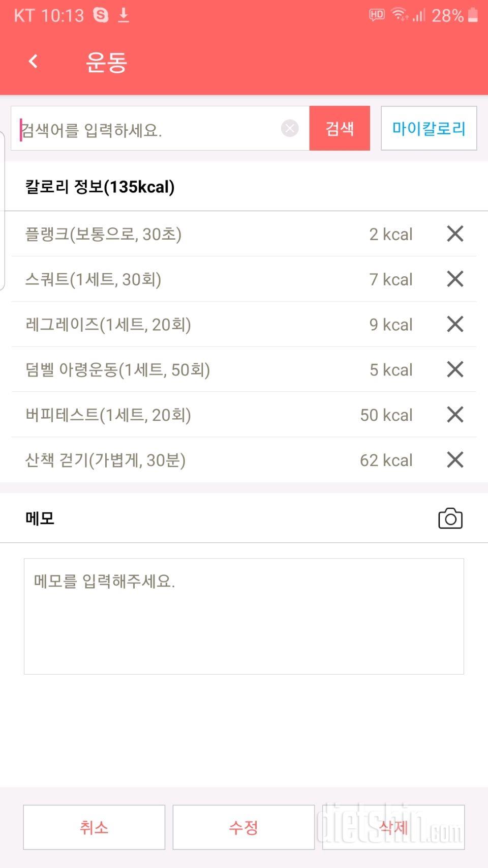Open the camera to attach a memo photo
488x868 pixels.
click(450, 518)
